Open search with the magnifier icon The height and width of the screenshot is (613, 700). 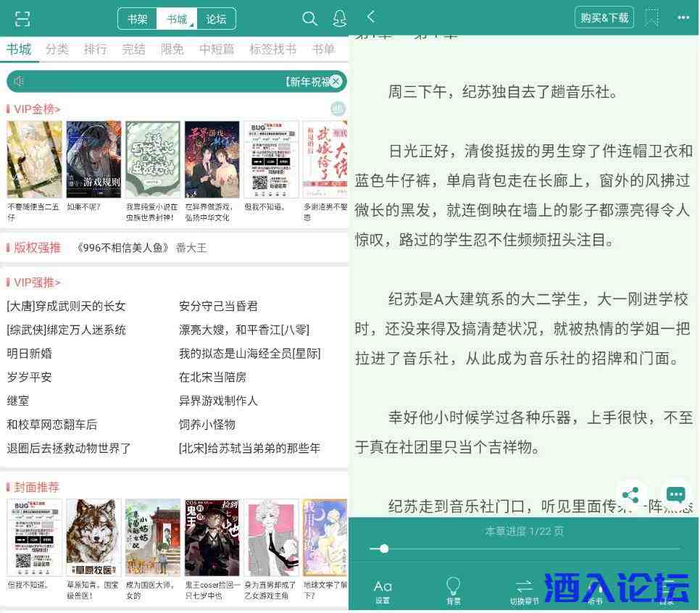coord(309,19)
